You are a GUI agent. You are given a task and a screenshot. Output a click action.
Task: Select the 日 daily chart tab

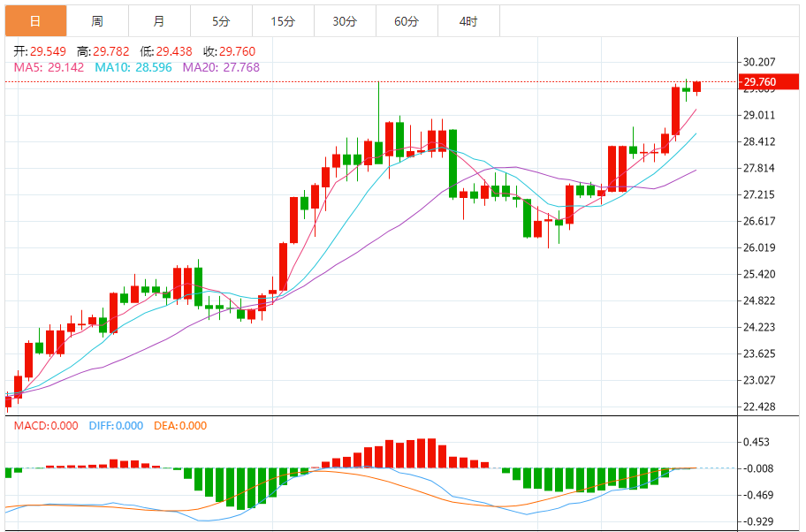click(x=36, y=21)
